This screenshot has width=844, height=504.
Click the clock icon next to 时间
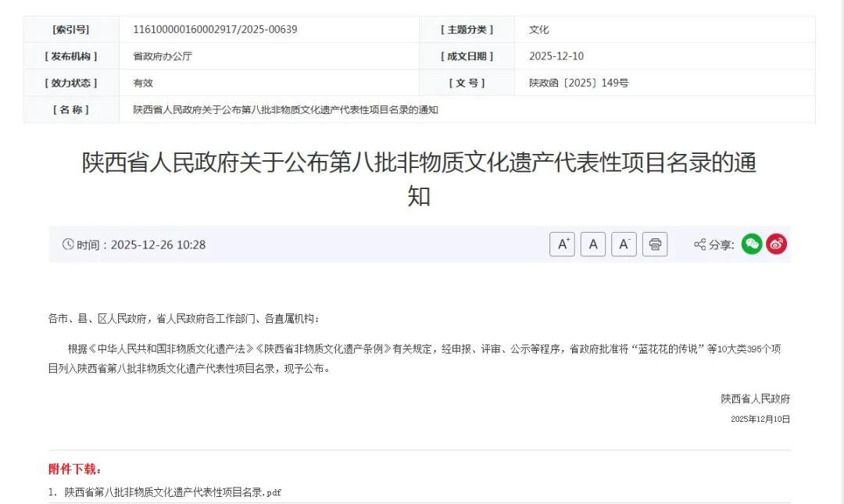68,245
